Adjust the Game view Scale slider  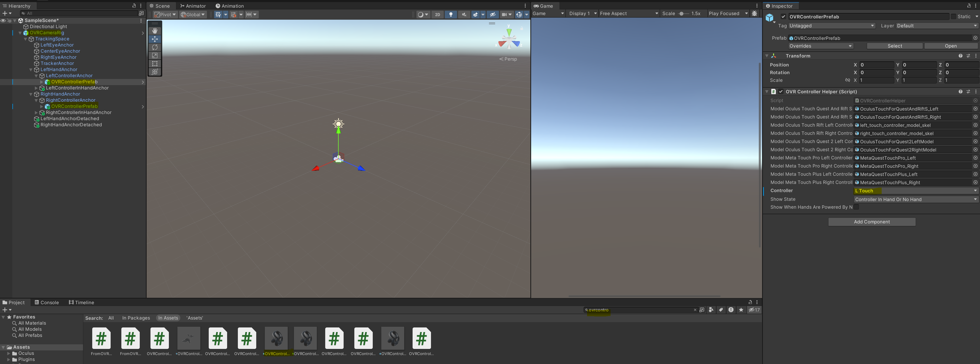pyautogui.click(x=682, y=13)
